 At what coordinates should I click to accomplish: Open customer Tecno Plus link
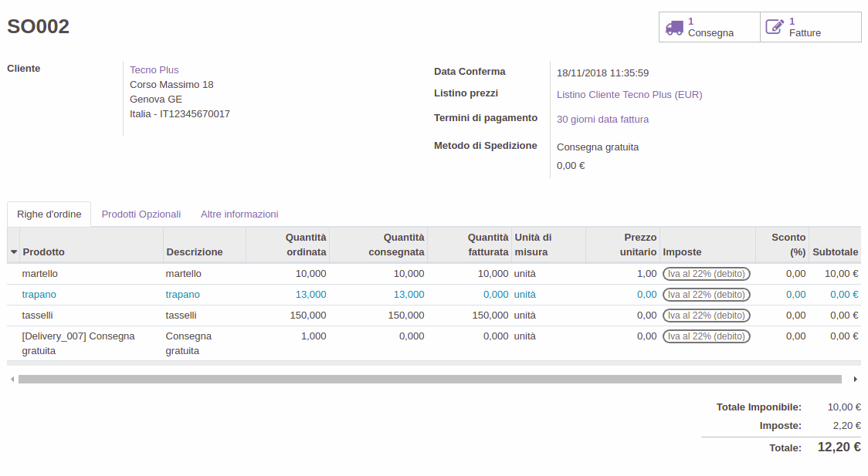pyautogui.click(x=154, y=69)
